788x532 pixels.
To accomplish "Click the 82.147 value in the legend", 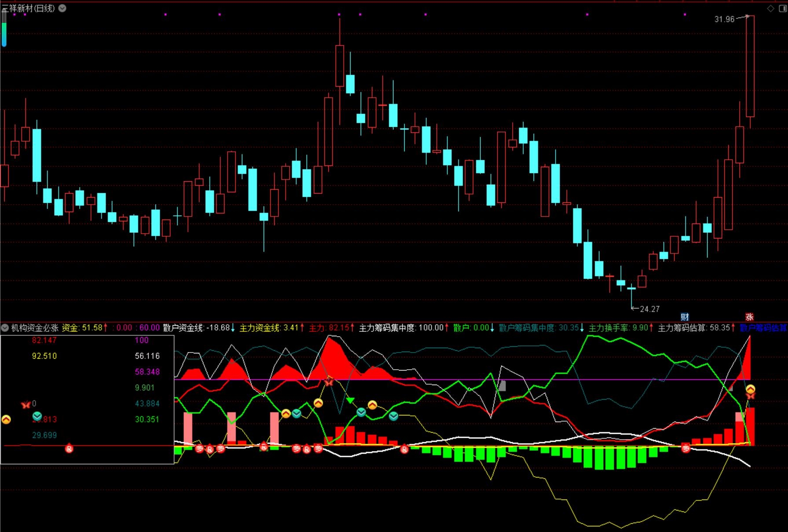I will click(x=44, y=340).
